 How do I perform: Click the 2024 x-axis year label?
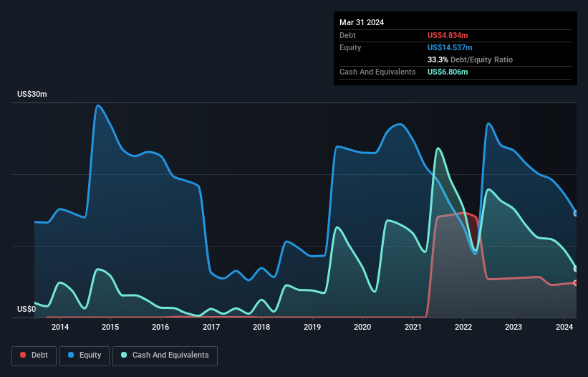pos(564,328)
